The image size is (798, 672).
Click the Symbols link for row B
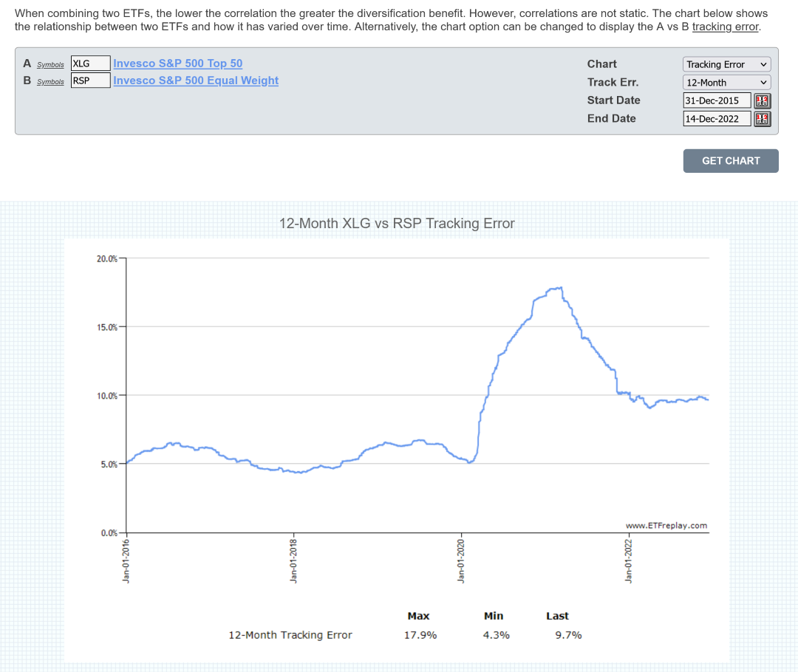tap(50, 82)
